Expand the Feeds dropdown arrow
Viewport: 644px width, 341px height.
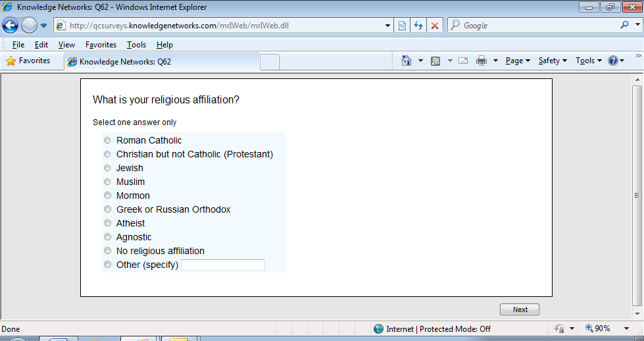click(450, 61)
